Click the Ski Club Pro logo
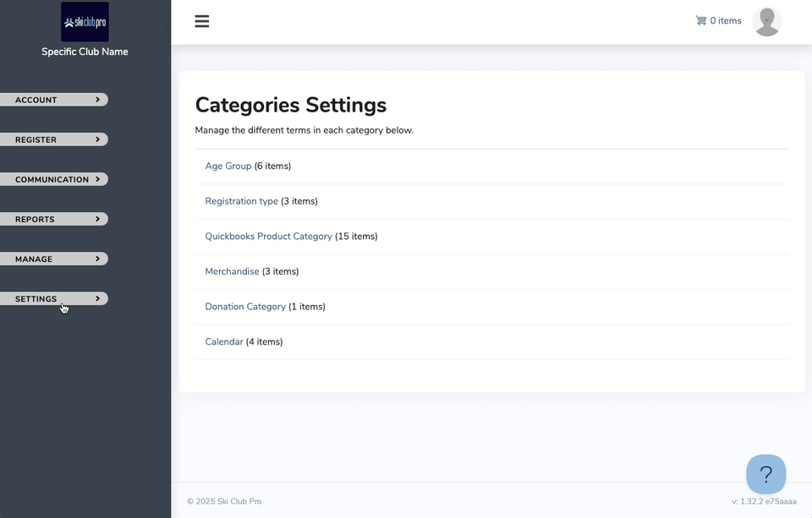 [x=85, y=22]
